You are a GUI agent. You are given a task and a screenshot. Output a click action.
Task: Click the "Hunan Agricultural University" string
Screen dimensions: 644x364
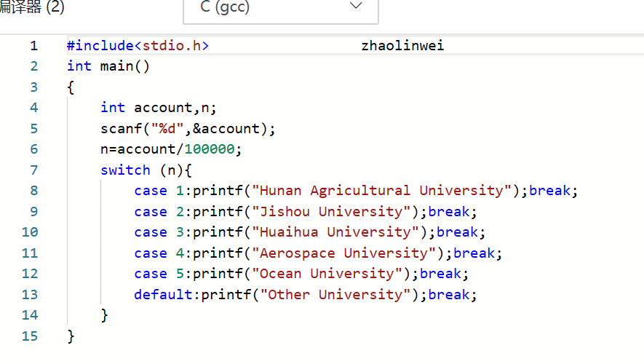[x=377, y=191]
